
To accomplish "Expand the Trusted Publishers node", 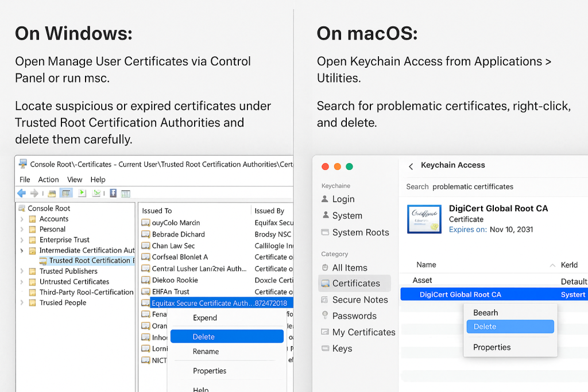I will point(22,271).
